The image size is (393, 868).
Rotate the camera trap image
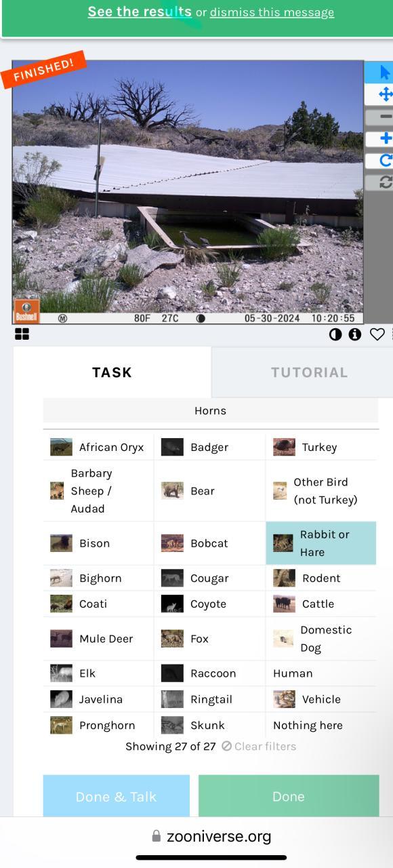click(385, 161)
